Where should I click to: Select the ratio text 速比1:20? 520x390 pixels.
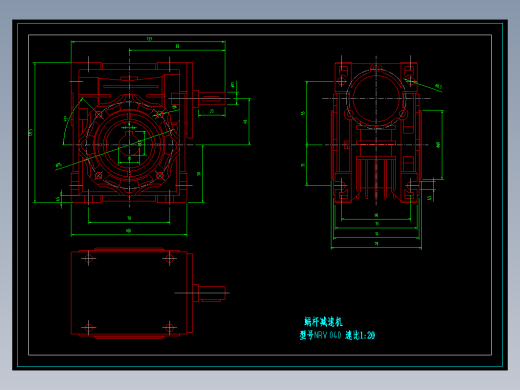pyautogui.click(x=360, y=335)
